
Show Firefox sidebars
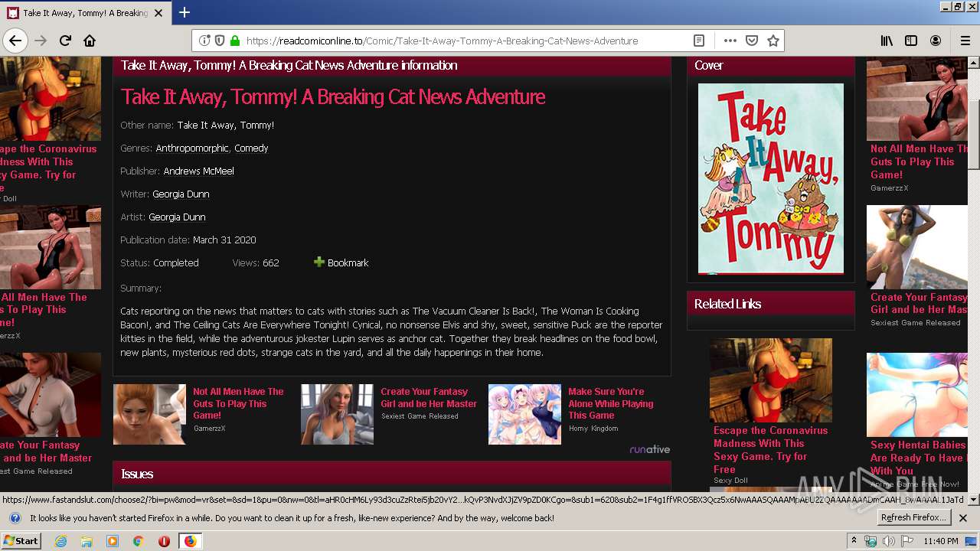pos(911,41)
